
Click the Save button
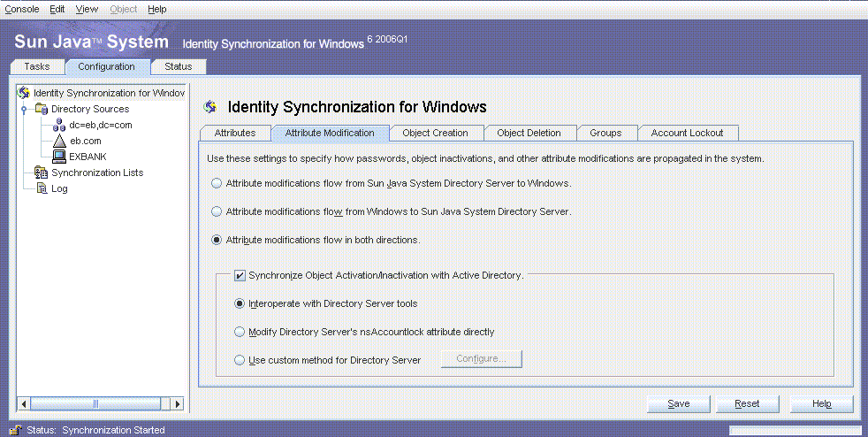pos(678,403)
